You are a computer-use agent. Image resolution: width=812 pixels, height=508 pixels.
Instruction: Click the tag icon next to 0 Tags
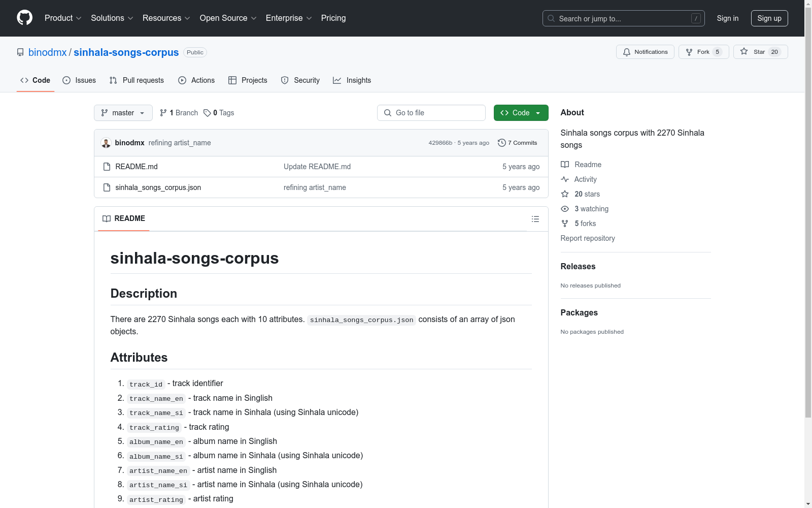[x=207, y=113]
